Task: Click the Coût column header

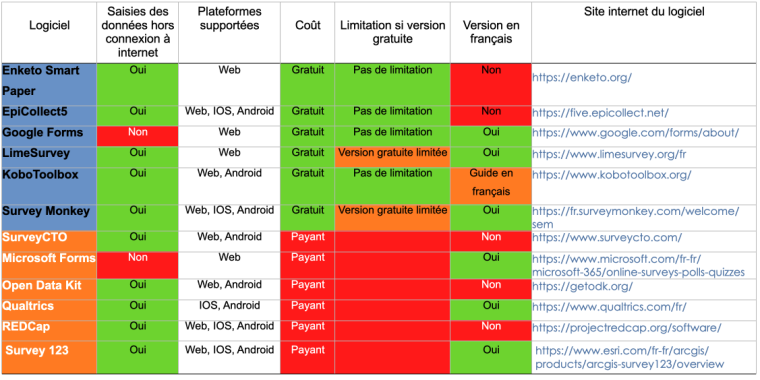Action: pyautogui.click(x=308, y=32)
